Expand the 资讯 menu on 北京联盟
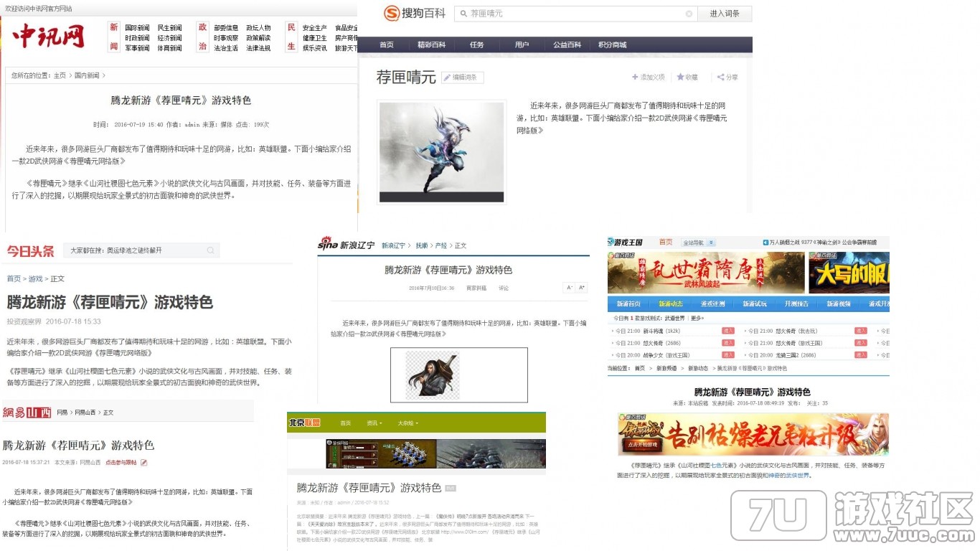The image size is (980, 551). [x=374, y=423]
